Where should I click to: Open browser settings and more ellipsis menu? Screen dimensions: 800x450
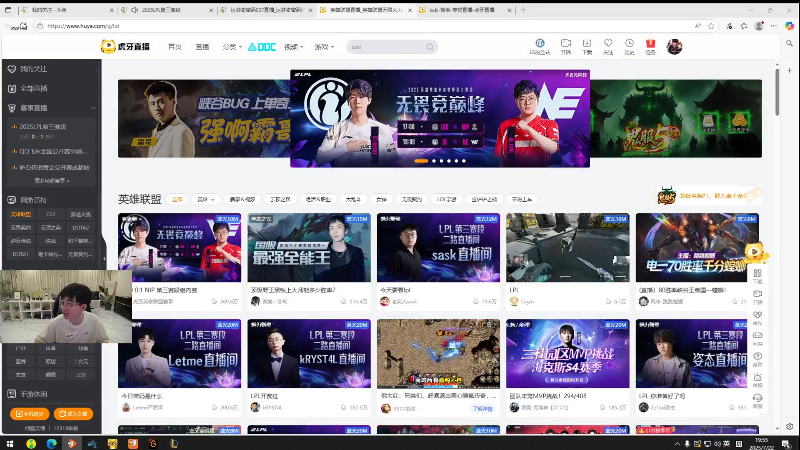tap(773, 26)
